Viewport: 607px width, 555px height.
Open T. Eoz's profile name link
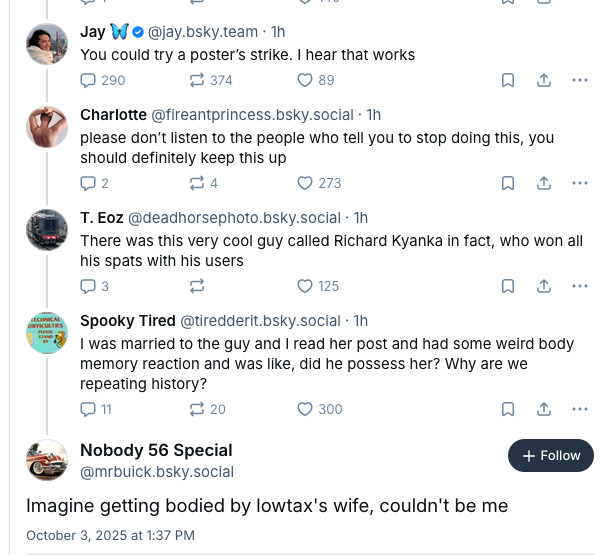(101, 217)
